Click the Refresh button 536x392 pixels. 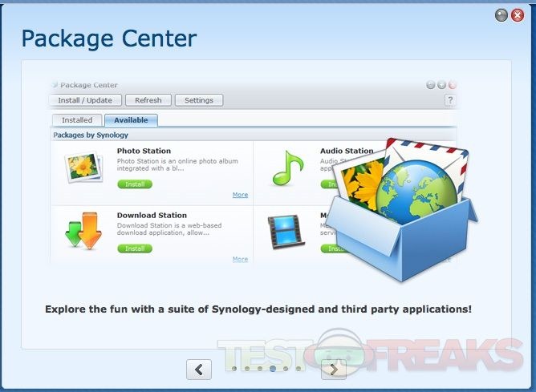(x=148, y=100)
